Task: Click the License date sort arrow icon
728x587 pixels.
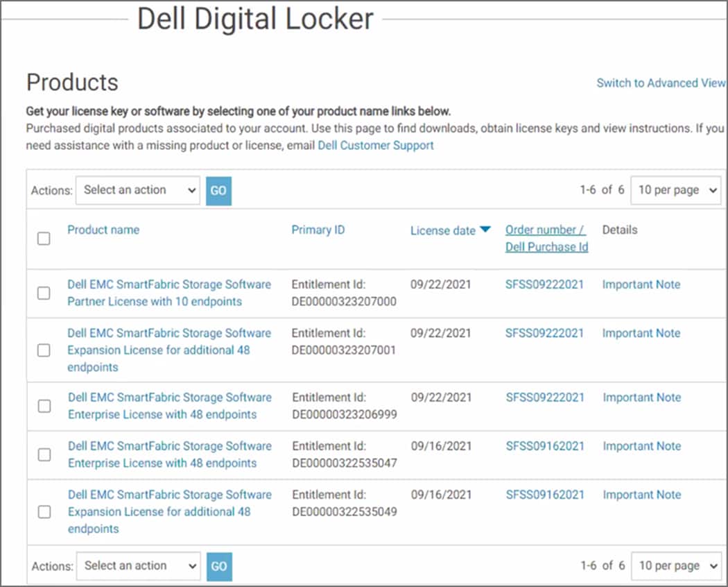Action: click(x=485, y=229)
